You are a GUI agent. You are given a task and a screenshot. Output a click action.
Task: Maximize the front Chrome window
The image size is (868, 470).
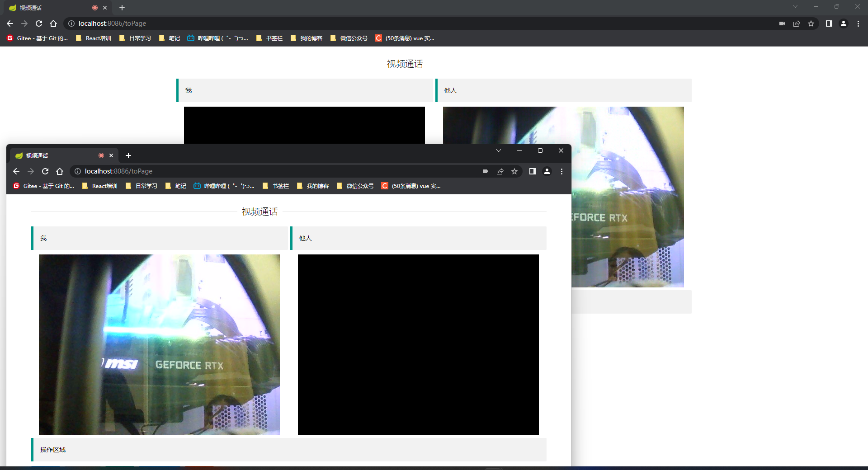[540, 150]
